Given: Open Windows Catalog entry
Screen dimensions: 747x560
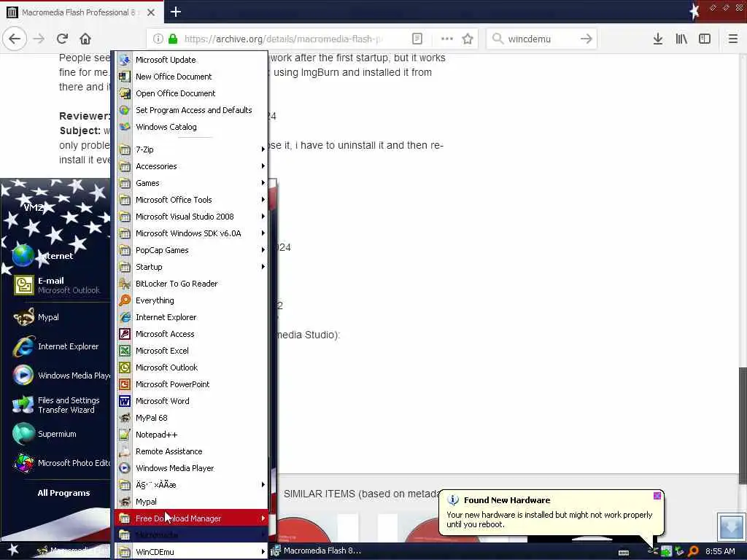Looking at the screenshot, I should tap(190, 127).
